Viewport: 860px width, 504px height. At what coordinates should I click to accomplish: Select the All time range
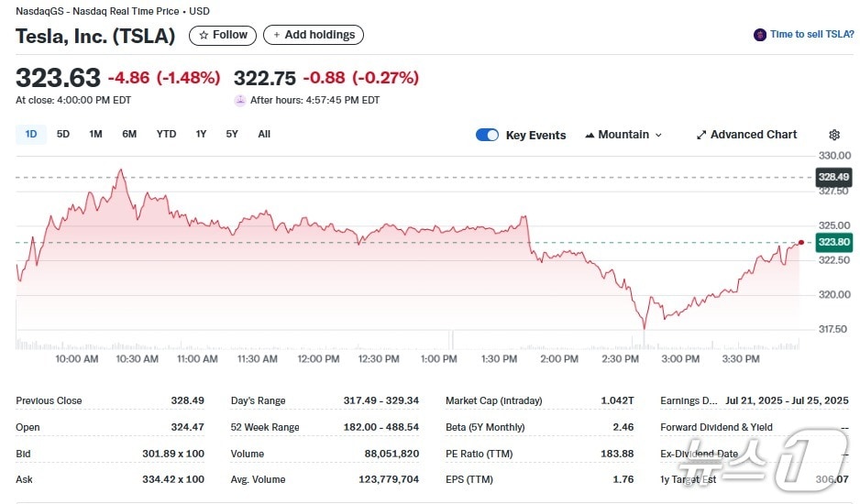point(264,134)
